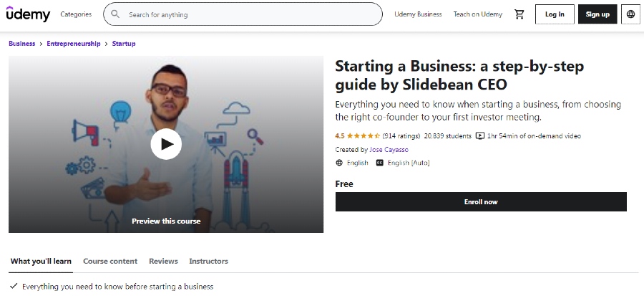
Task: Open the shopping cart
Action: point(519,14)
